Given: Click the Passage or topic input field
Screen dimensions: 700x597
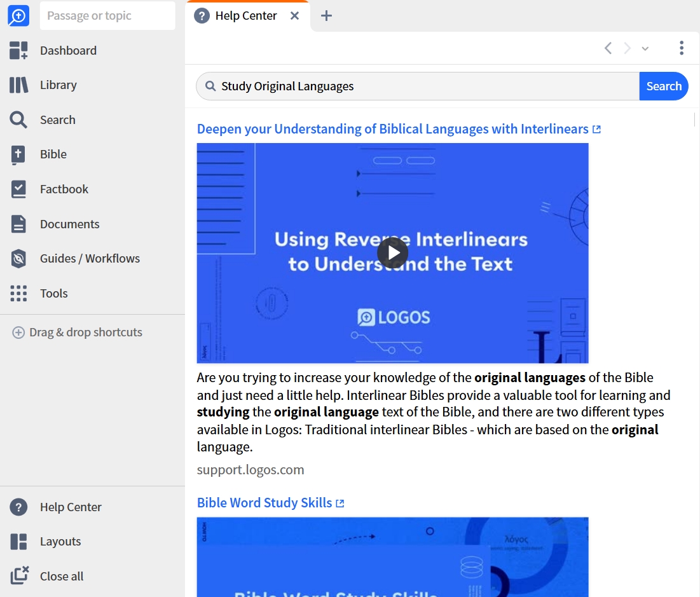Looking at the screenshot, I should tap(107, 16).
